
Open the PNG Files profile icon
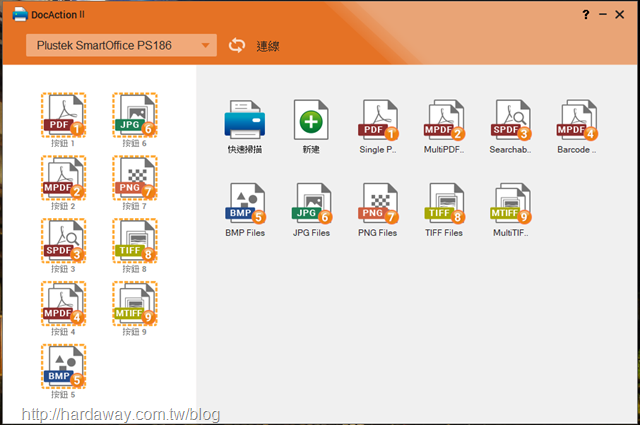378,203
